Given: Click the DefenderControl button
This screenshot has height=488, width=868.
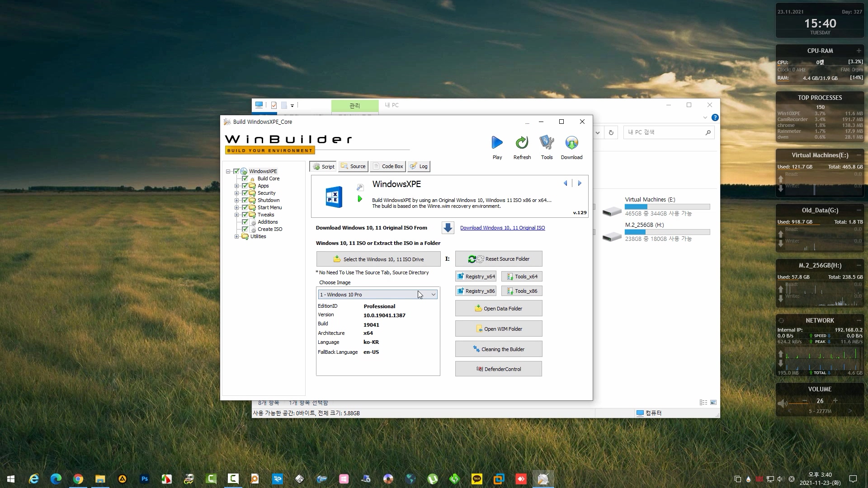Looking at the screenshot, I should [499, 369].
